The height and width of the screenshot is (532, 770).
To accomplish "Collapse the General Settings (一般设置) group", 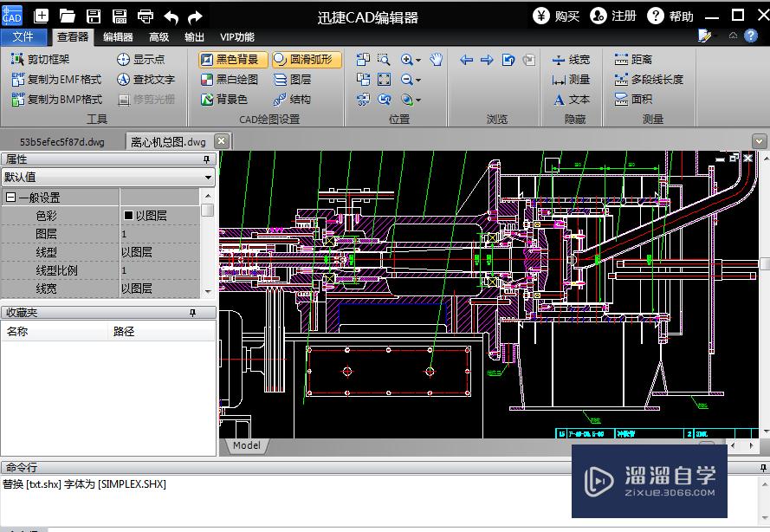I will 10,198.
